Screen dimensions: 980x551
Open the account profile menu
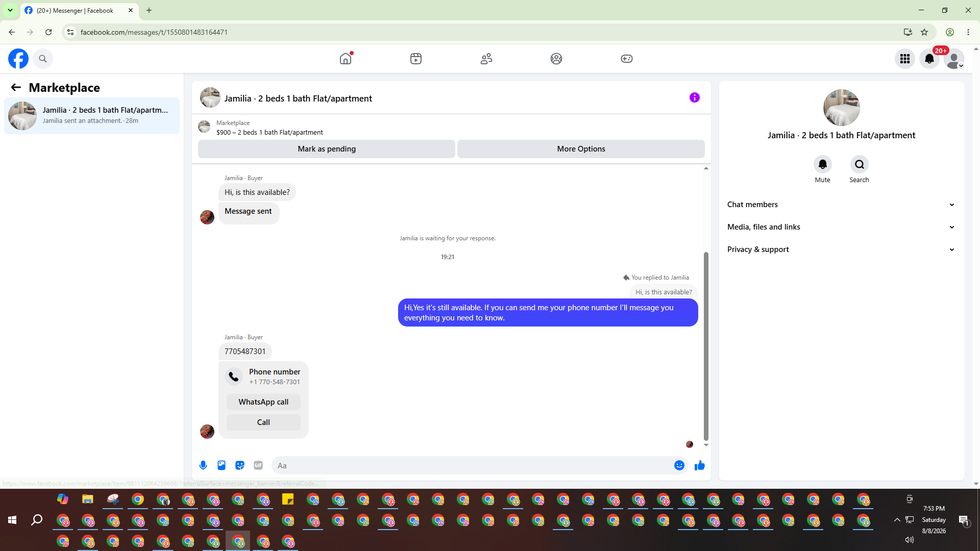tap(954, 59)
